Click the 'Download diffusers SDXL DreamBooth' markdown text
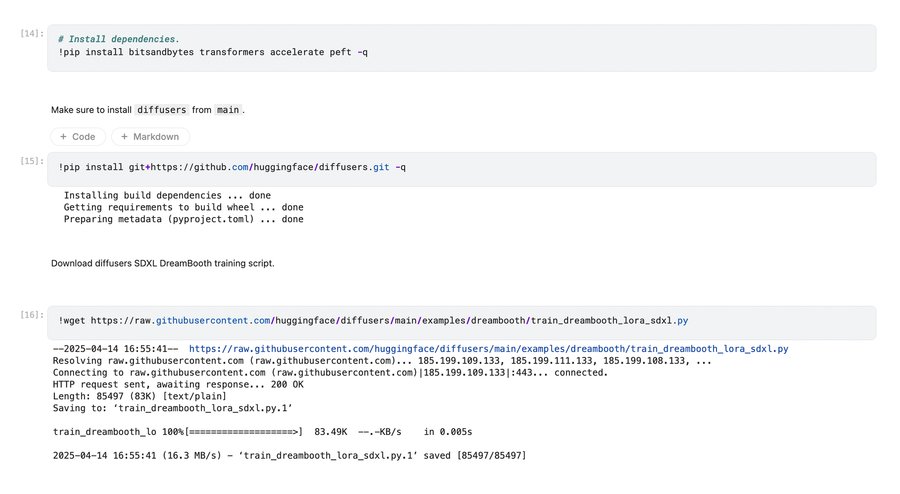Screen dimensions: 900x494 162,264
